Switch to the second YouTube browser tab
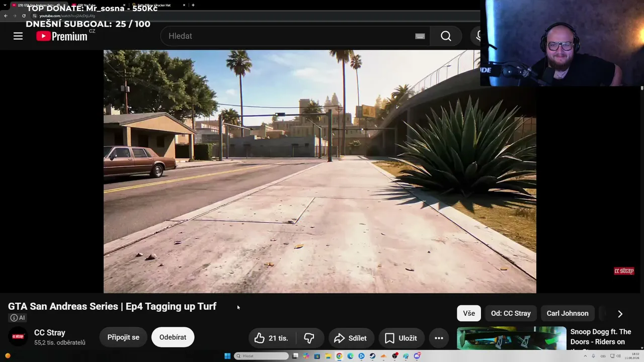The height and width of the screenshot is (362, 644). click(99, 5)
